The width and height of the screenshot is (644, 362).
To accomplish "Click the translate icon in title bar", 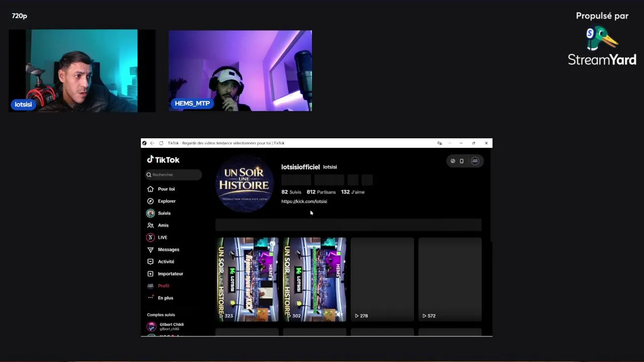I will point(439,143).
